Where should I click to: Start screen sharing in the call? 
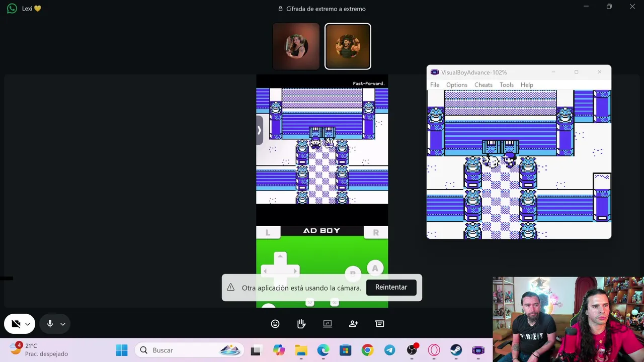point(328,324)
